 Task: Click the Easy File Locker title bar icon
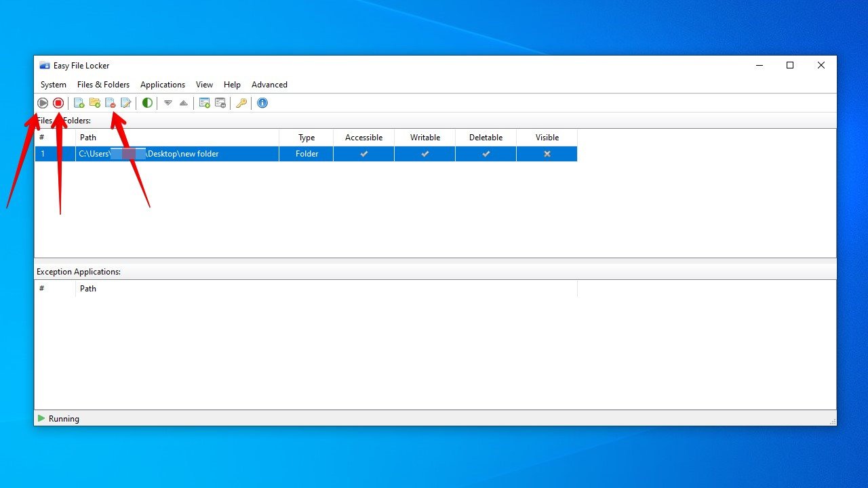[45, 66]
